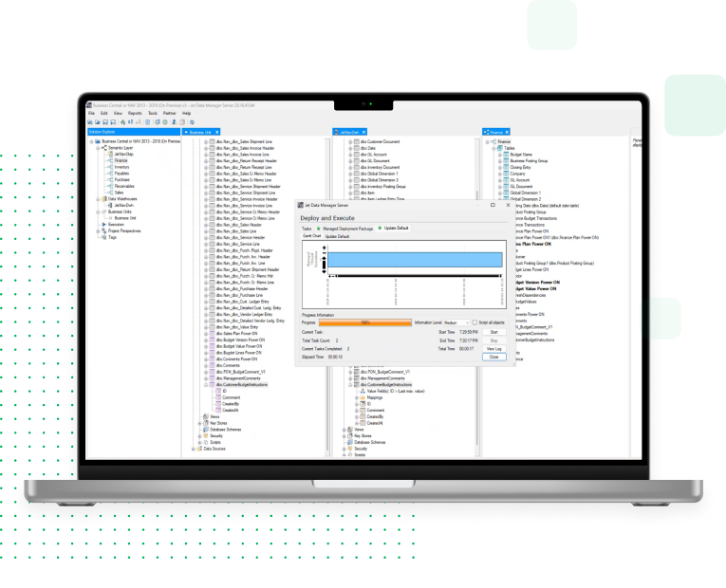The height and width of the screenshot is (588, 726).
Task: Click the first toolbar icon under File menu
Action: click(90, 122)
